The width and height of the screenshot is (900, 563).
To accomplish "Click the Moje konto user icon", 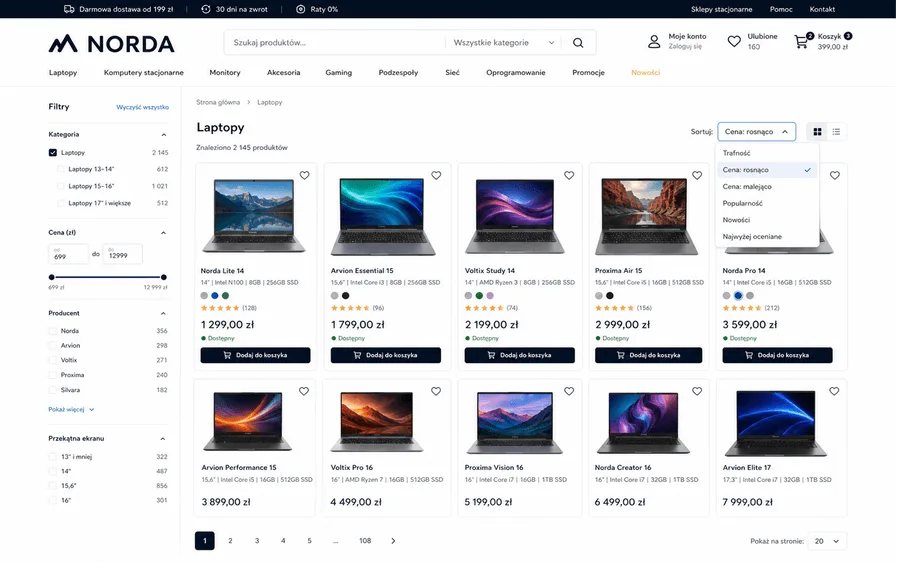I will (654, 41).
